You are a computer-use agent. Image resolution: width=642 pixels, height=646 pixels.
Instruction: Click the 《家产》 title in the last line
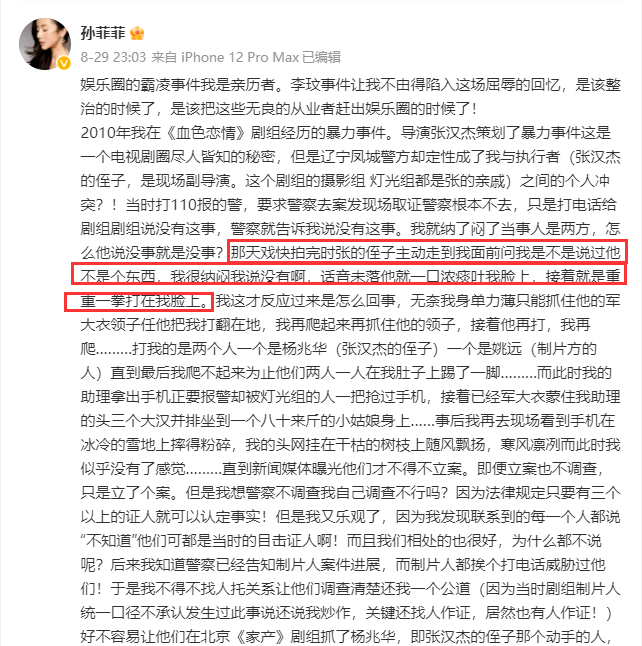[x=260, y=636]
